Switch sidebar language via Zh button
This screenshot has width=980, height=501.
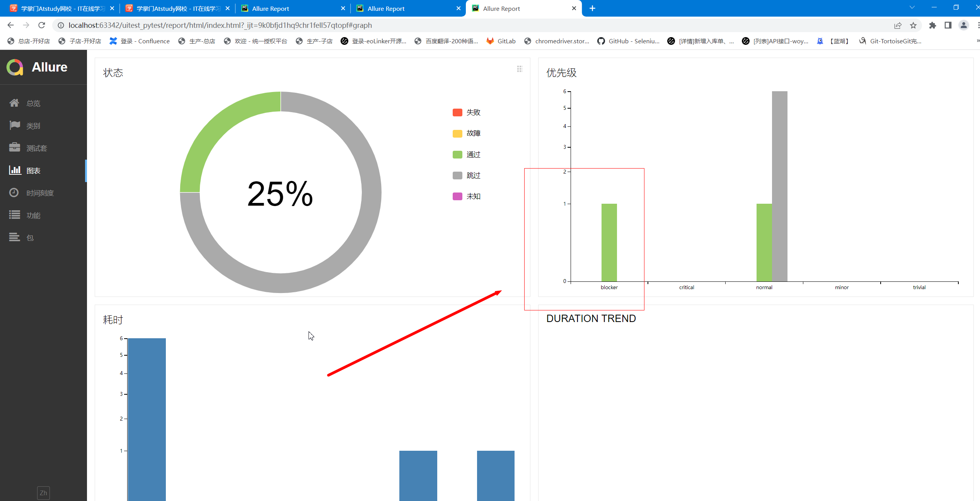pos(43,493)
